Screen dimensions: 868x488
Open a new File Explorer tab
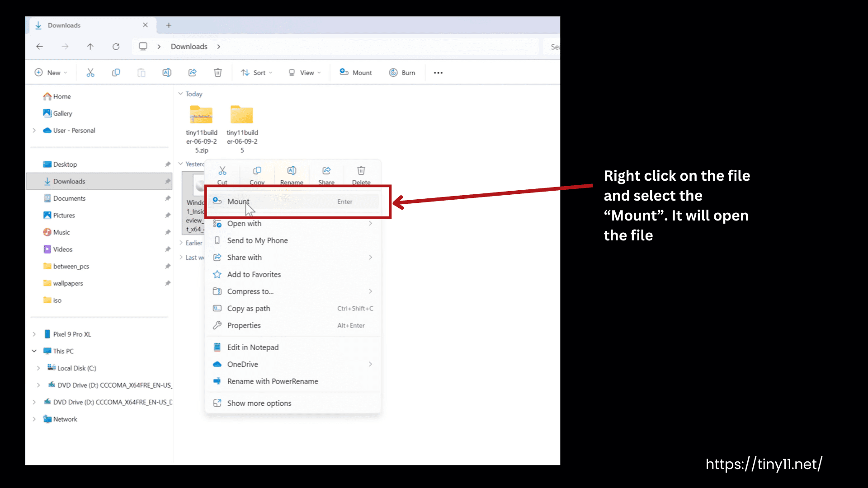[169, 25]
